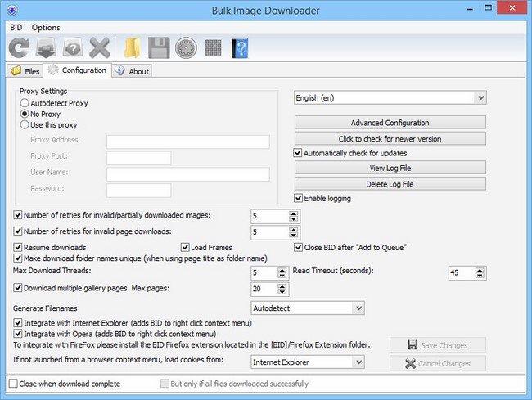Screen dimensions: 532x400
Task: Switch to the Files tab
Action: click(x=25, y=71)
